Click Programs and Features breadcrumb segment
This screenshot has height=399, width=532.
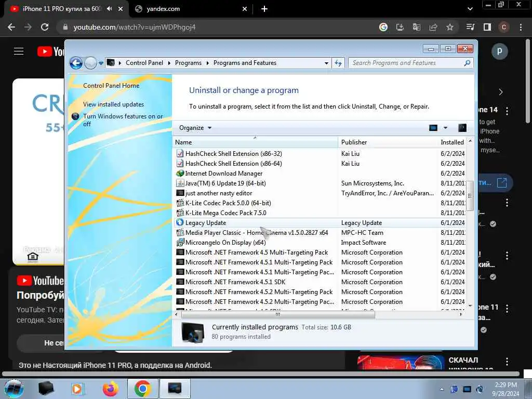click(x=245, y=63)
